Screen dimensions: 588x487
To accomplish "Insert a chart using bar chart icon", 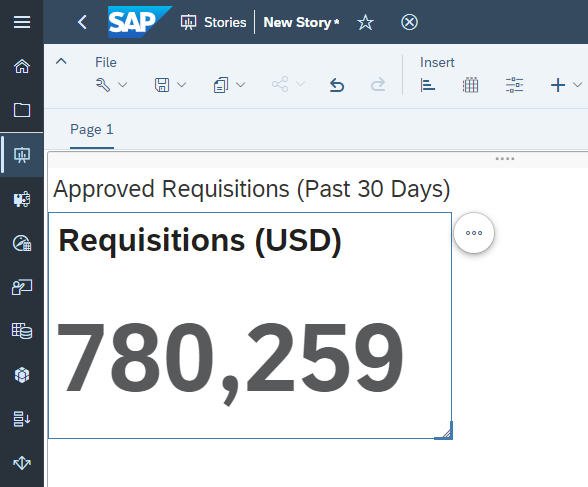I will (427, 85).
